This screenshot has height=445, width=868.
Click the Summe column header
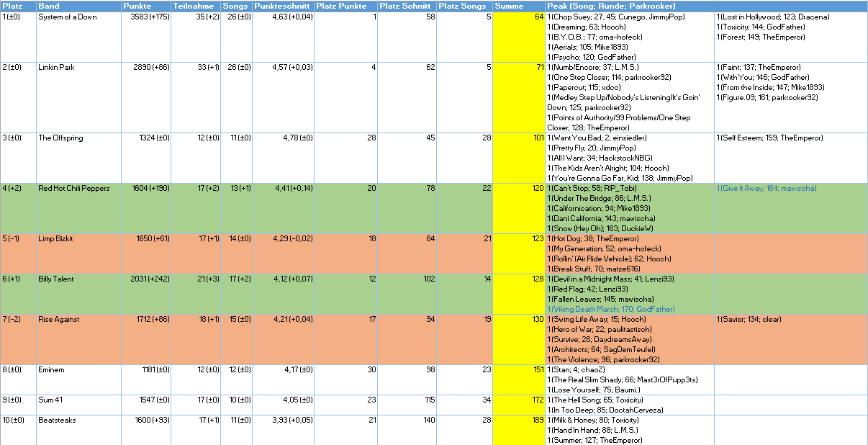519,6
